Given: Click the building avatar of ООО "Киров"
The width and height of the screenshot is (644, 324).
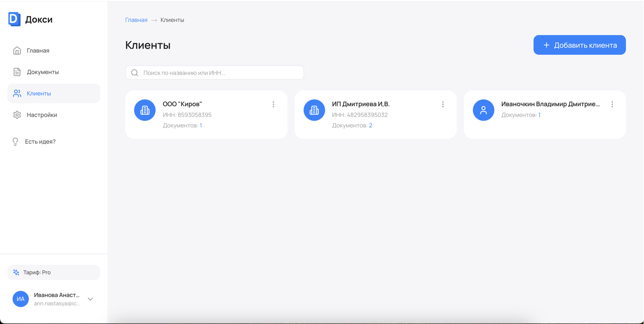Looking at the screenshot, I should (145, 110).
